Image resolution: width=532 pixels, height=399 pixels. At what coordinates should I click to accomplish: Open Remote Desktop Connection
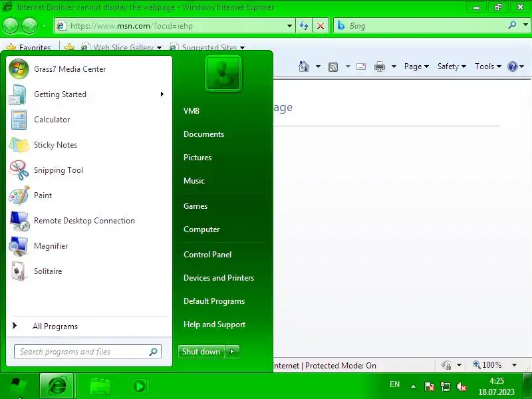tap(89, 221)
